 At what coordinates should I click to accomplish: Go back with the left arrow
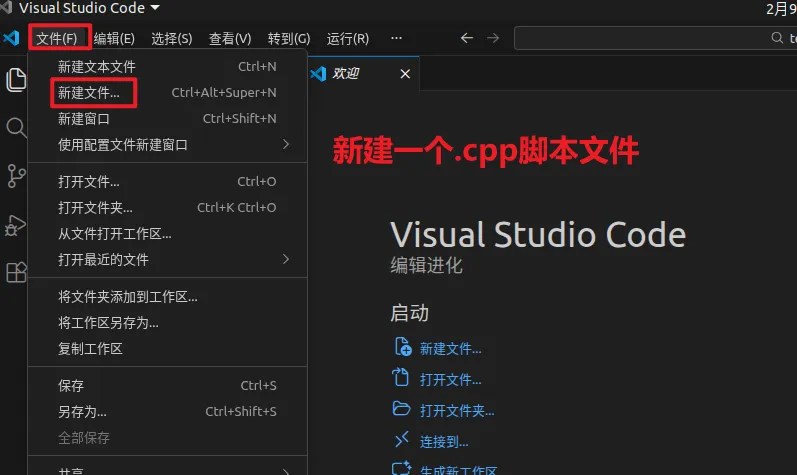(x=467, y=38)
